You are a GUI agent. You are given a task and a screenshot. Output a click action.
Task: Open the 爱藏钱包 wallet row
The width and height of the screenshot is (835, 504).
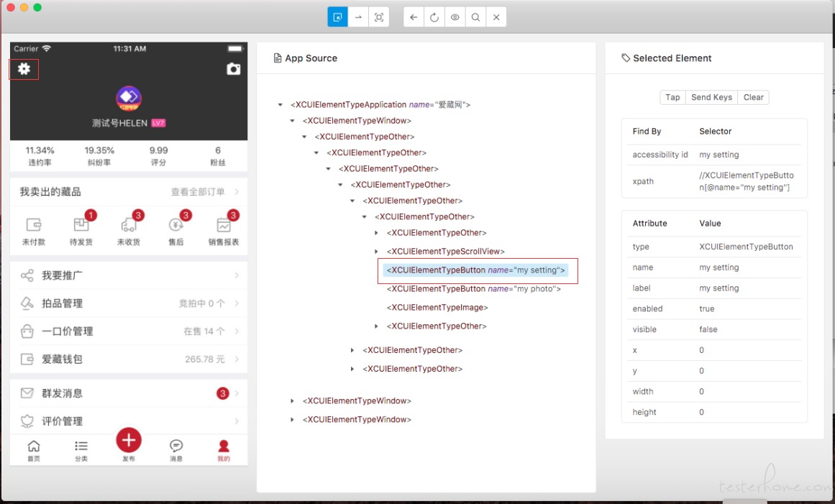point(129,359)
